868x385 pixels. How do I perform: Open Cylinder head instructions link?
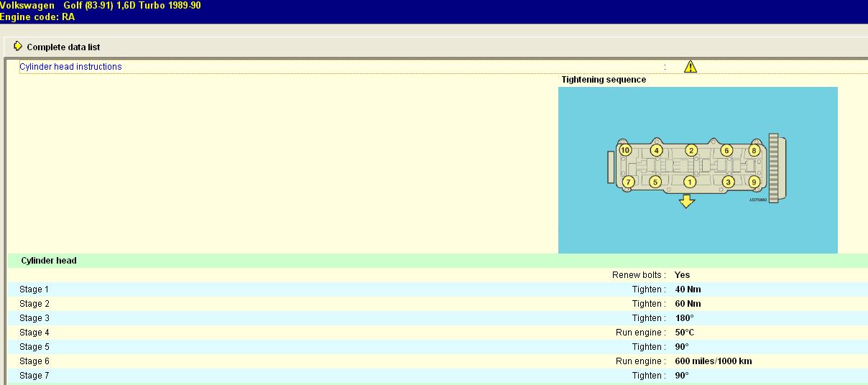[x=70, y=67]
